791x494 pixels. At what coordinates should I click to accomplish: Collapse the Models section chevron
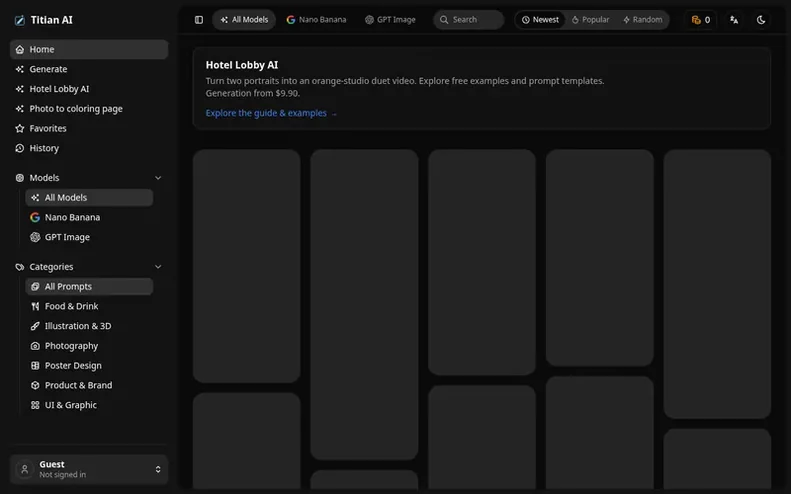tap(158, 178)
